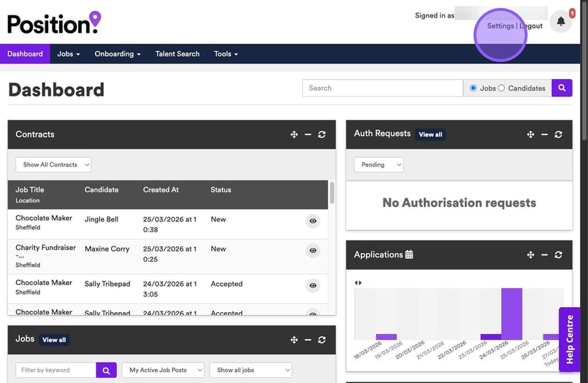Viewport: 588px width, 383px height.
Task: Click the Contracts table scrollbar
Action: coord(332,193)
